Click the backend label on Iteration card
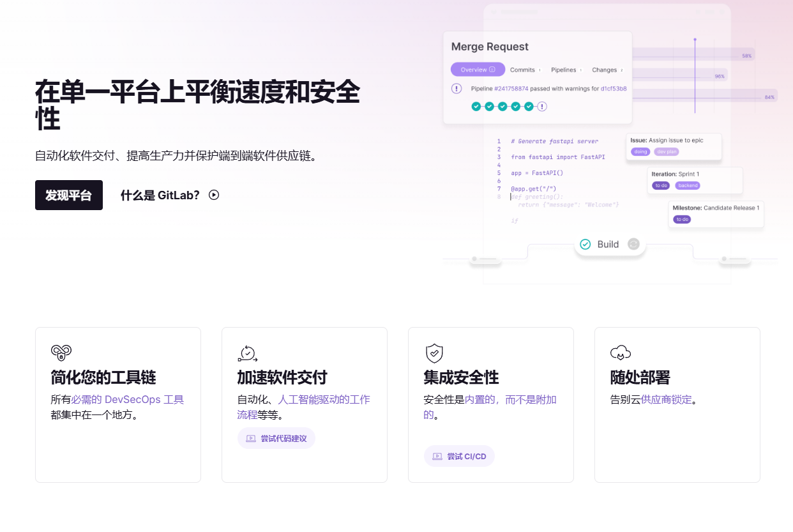Viewport: 793px width, 532px height. tap(688, 186)
